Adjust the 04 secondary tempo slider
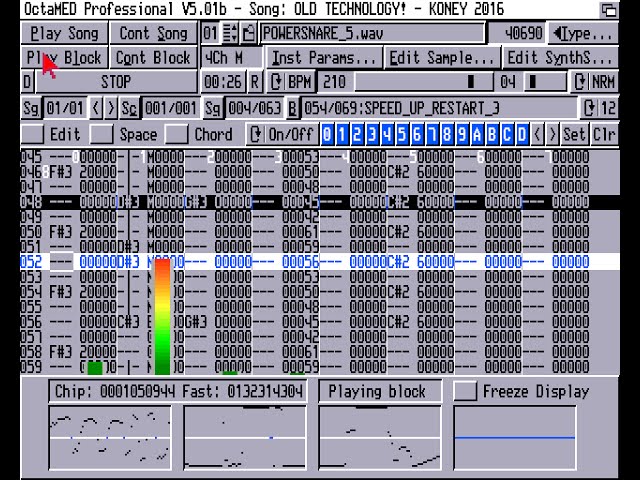Viewport: 640px width, 480px height. (545, 82)
